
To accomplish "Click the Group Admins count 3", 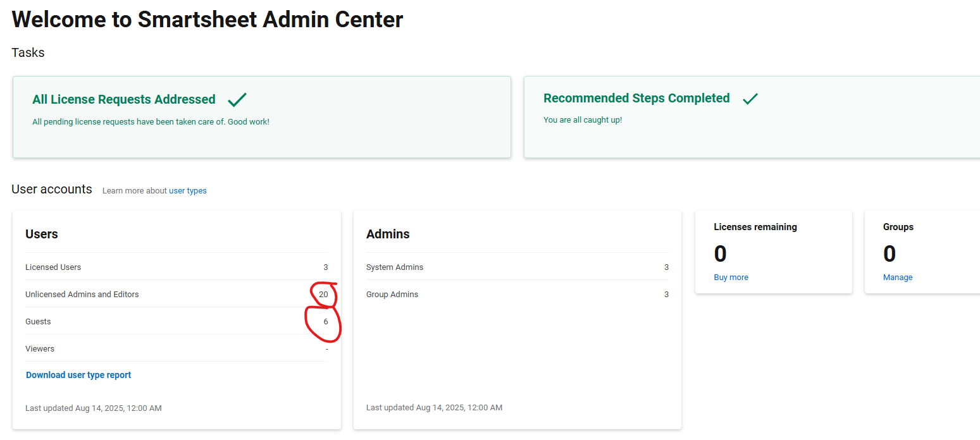I will [x=666, y=294].
